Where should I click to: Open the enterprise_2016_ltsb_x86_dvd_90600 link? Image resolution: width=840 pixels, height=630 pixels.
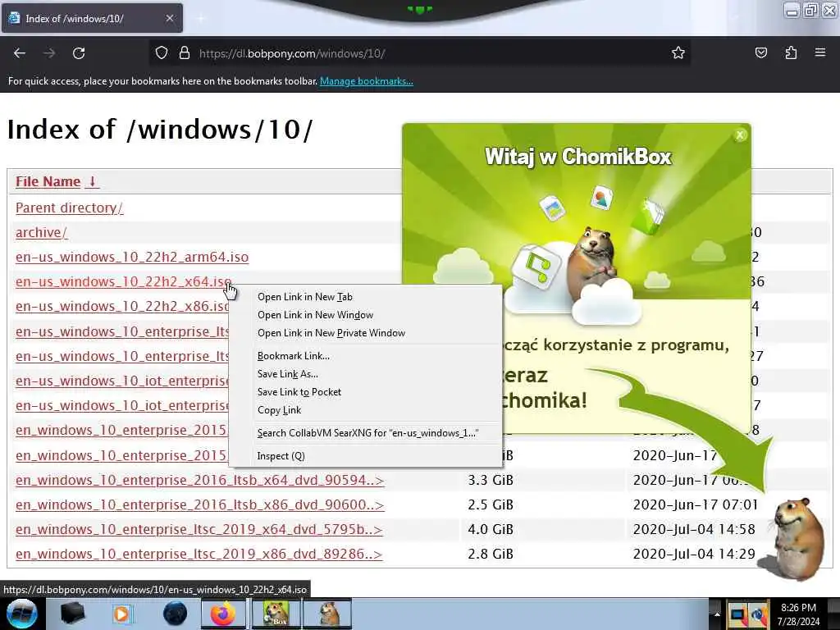click(x=199, y=504)
